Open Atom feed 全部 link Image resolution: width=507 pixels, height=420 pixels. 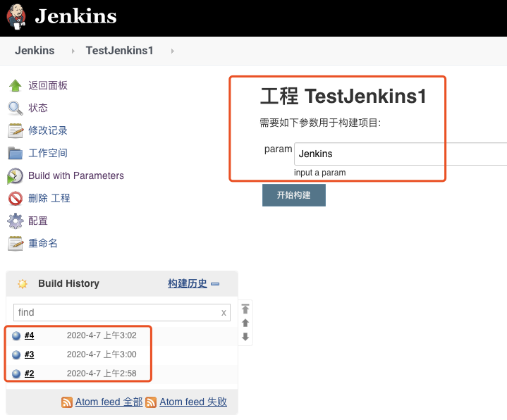[x=109, y=402]
